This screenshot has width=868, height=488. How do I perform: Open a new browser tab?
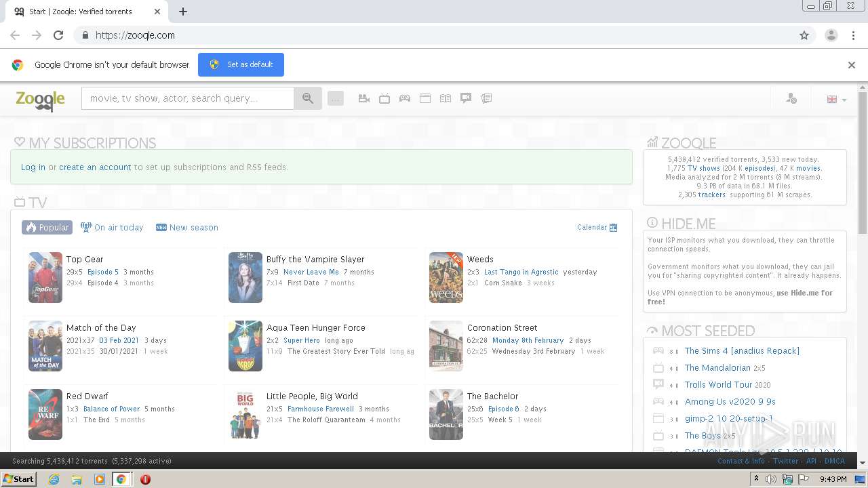tap(183, 12)
